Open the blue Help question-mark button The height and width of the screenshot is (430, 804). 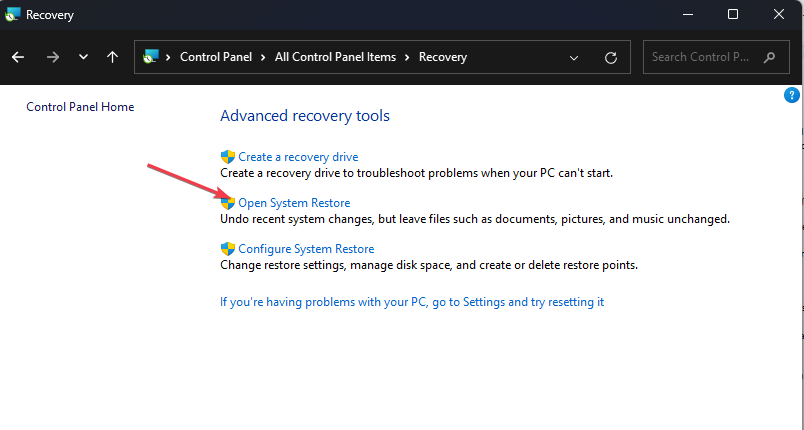click(x=792, y=95)
